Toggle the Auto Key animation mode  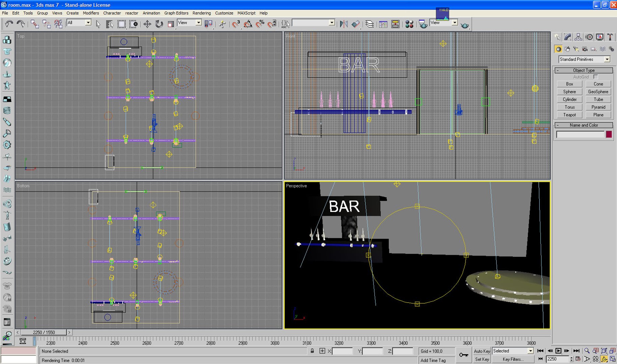point(482,351)
